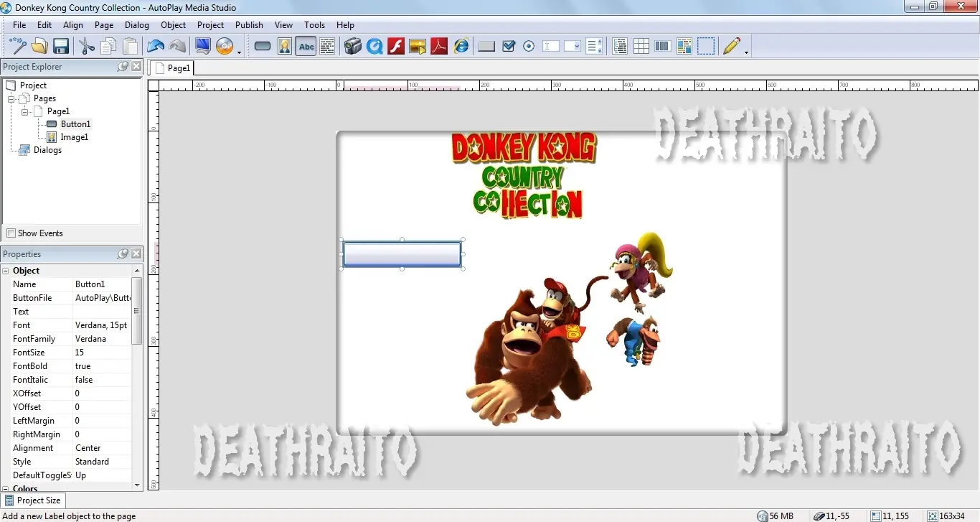Viewport: 980px width, 522px height.
Task: Open dropdown arrow beside the pencil icon
Action: coord(746,52)
